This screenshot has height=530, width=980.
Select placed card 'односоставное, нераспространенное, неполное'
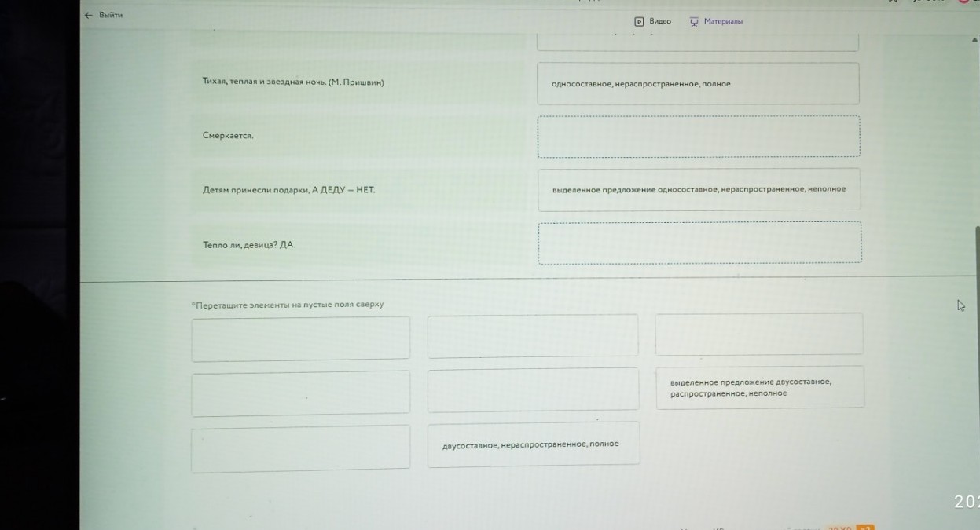699,189
